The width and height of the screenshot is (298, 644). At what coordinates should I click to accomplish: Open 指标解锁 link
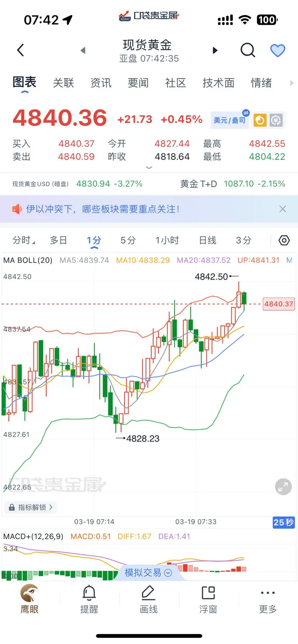(31, 507)
